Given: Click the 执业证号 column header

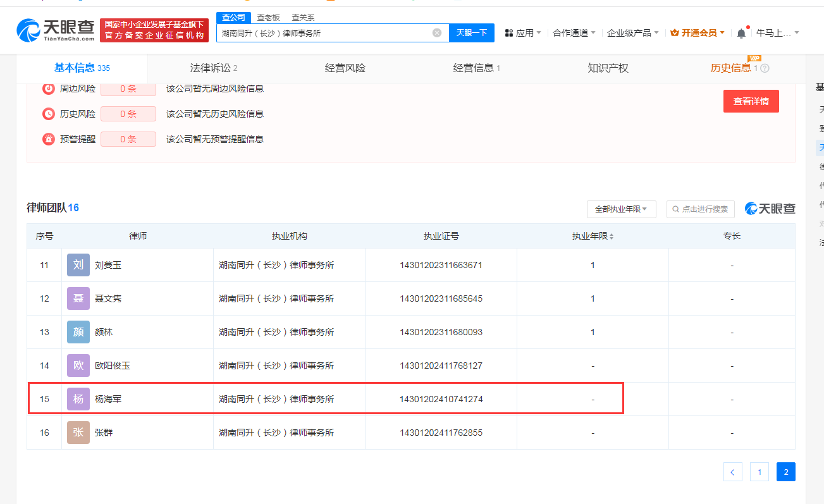Looking at the screenshot, I should pyautogui.click(x=441, y=236).
